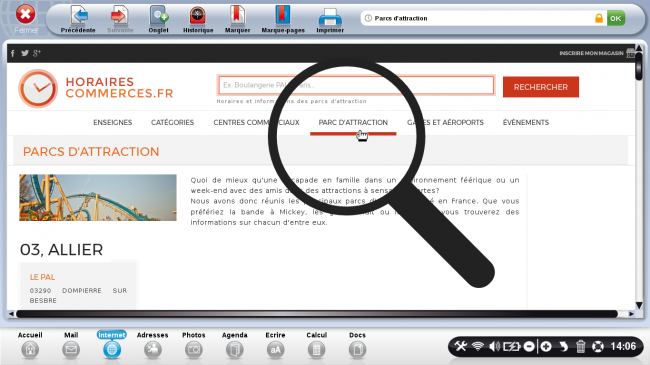Click the red RECHERCHER button
This screenshot has width=650, height=365.
coord(541,87)
